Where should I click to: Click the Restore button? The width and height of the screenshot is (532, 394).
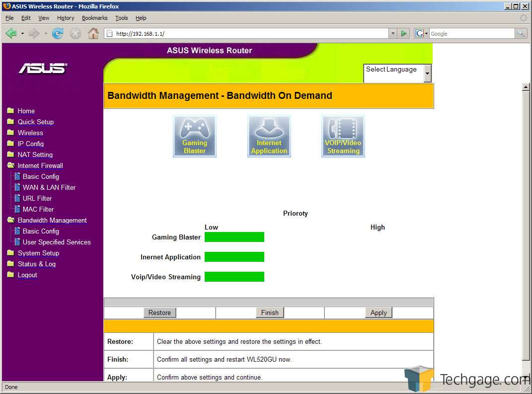(x=159, y=313)
